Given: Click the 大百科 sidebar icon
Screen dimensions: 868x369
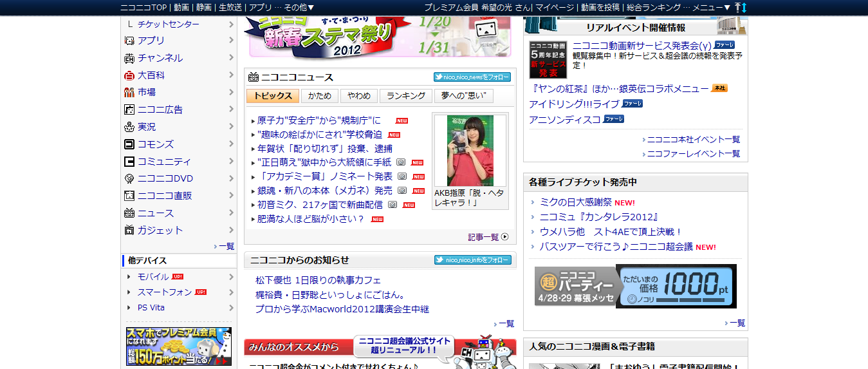Looking at the screenshot, I should click(x=129, y=75).
